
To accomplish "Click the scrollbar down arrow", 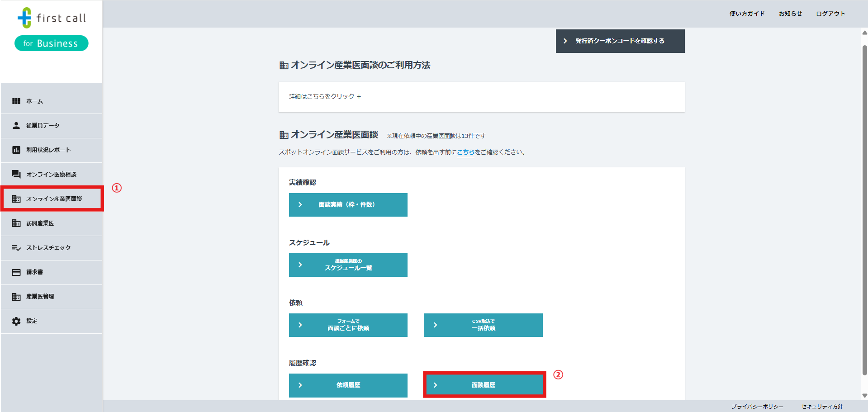I will click(864, 396).
